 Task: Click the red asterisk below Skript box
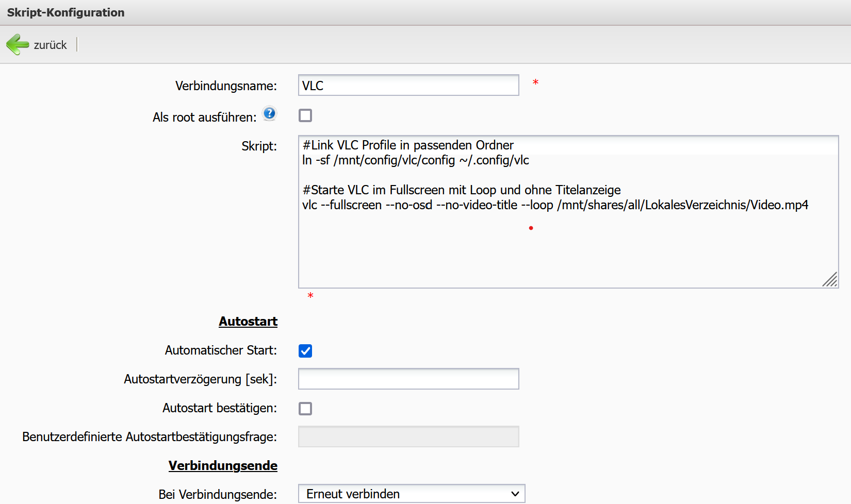coord(310,296)
